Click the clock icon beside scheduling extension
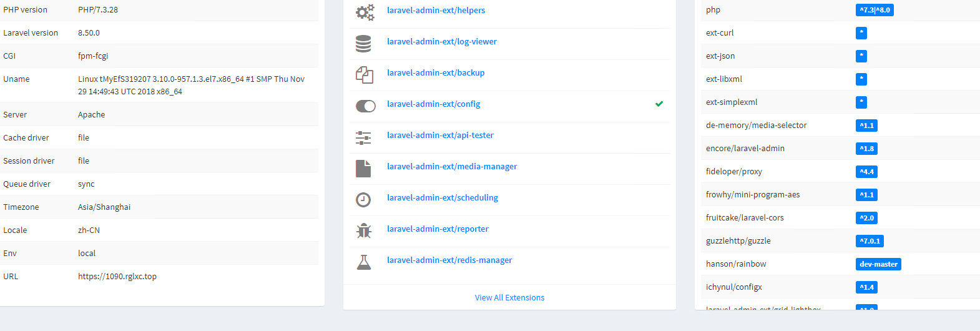980x331 pixels. 363,199
